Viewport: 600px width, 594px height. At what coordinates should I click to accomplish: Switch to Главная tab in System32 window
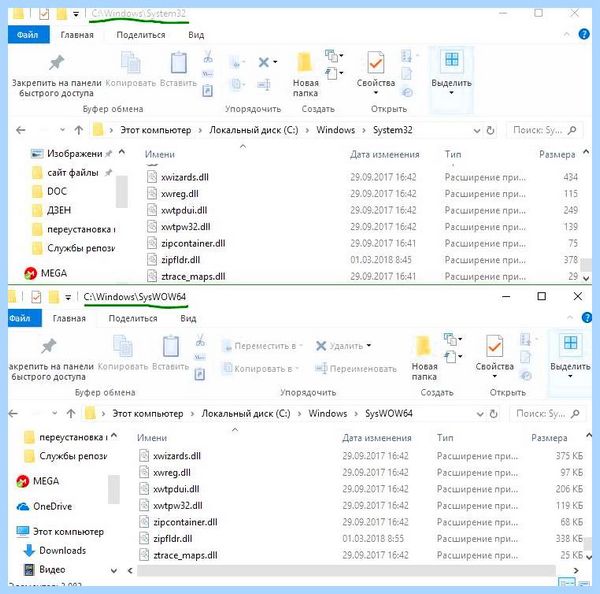pos(77,35)
